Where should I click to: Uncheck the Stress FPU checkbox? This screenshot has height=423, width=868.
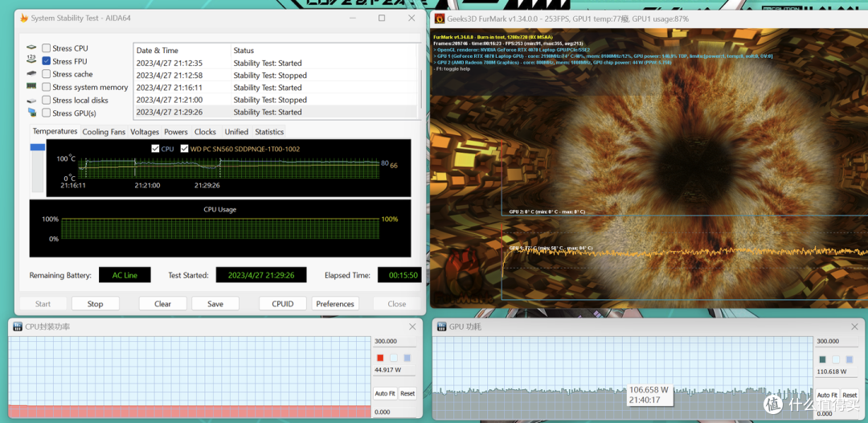point(47,61)
